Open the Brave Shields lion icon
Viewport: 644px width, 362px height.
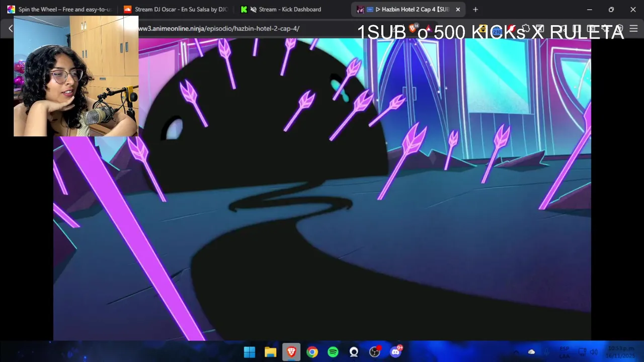tap(414, 29)
